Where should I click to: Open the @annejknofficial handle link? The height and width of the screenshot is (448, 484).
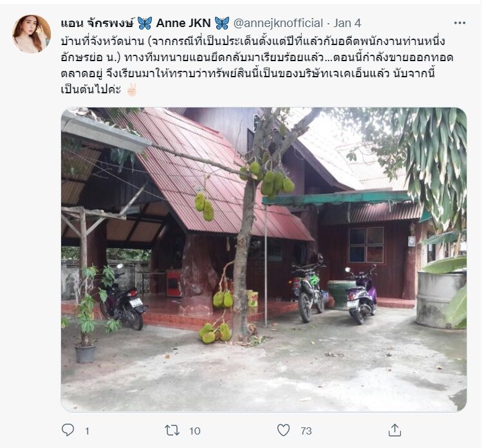click(x=278, y=23)
